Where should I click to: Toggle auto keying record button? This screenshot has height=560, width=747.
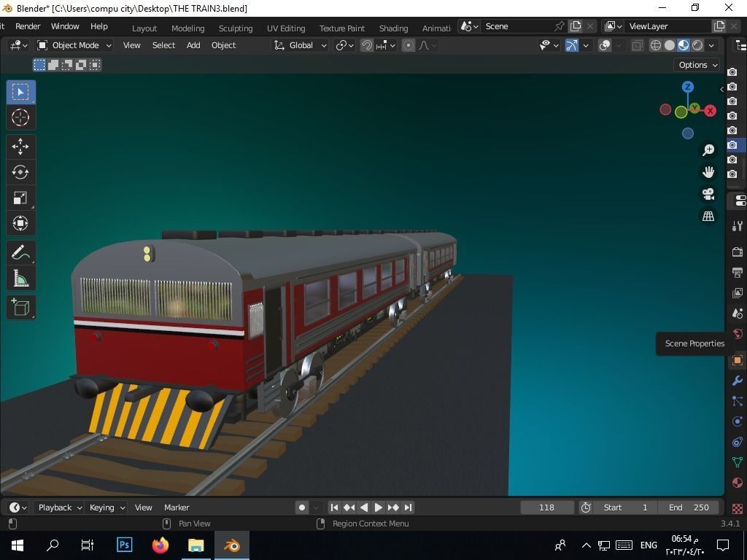[301, 507]
